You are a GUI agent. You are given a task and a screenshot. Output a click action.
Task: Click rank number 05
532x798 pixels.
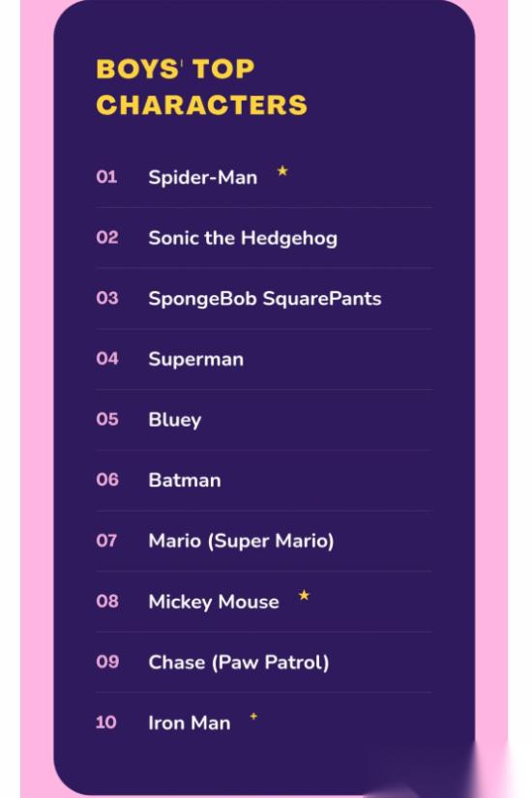107,420
